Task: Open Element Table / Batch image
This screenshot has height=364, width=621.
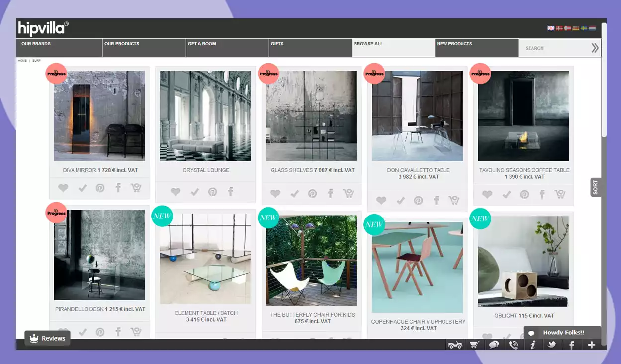Action: 205,259
